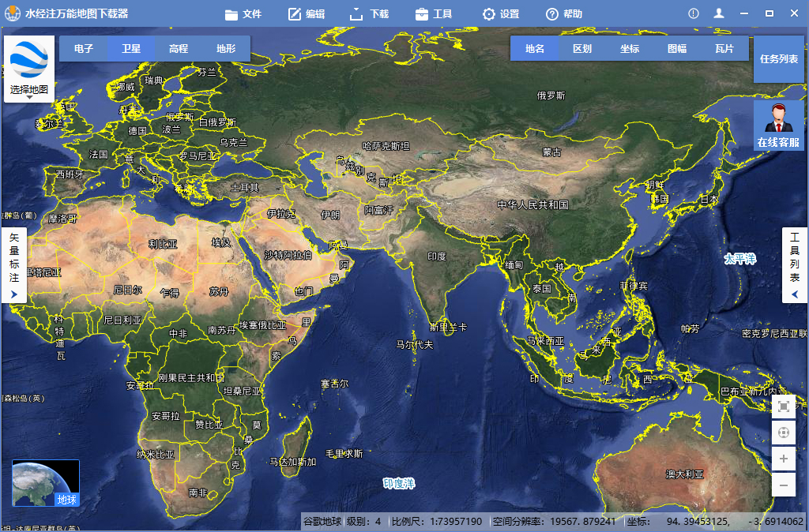Click the 澳大利亚 map label

coord(685,474)
